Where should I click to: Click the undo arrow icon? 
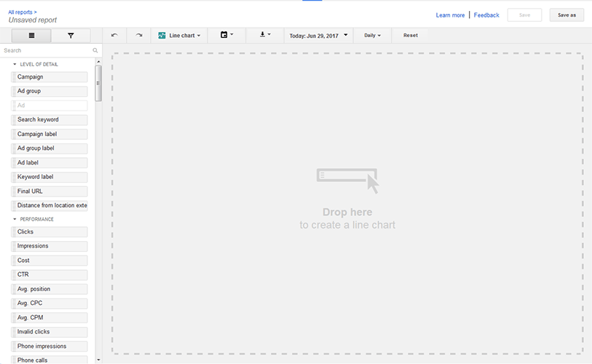click(114, 36)
